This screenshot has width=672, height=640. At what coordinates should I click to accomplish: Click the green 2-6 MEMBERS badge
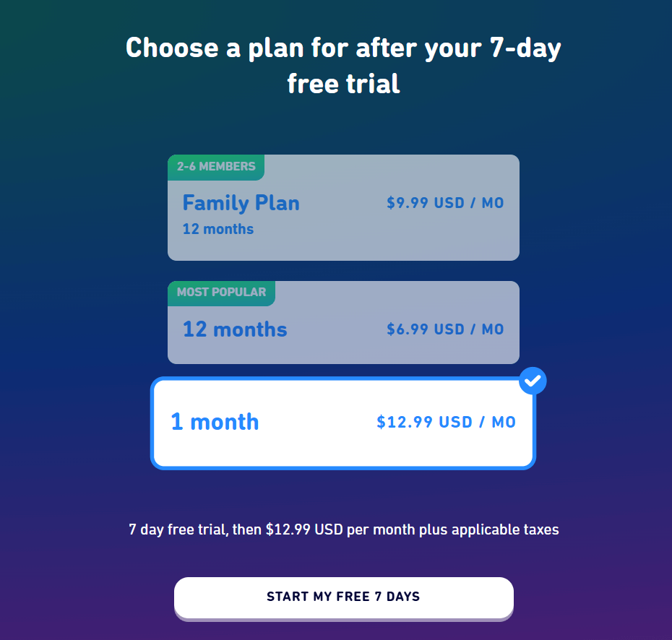click(x=215, y=167)
